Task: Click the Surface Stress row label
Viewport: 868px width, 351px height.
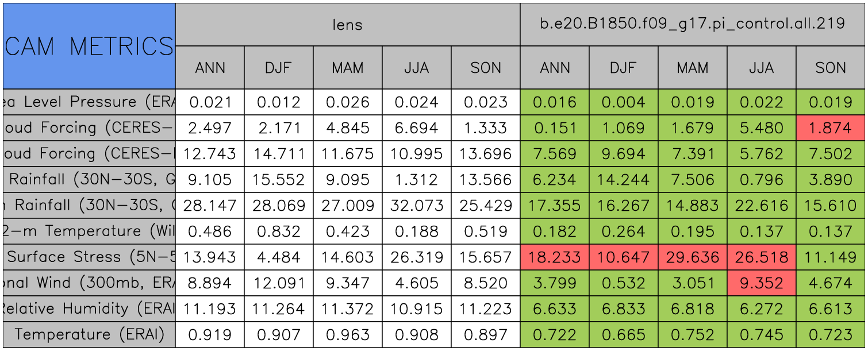Action: coord(89,257)
